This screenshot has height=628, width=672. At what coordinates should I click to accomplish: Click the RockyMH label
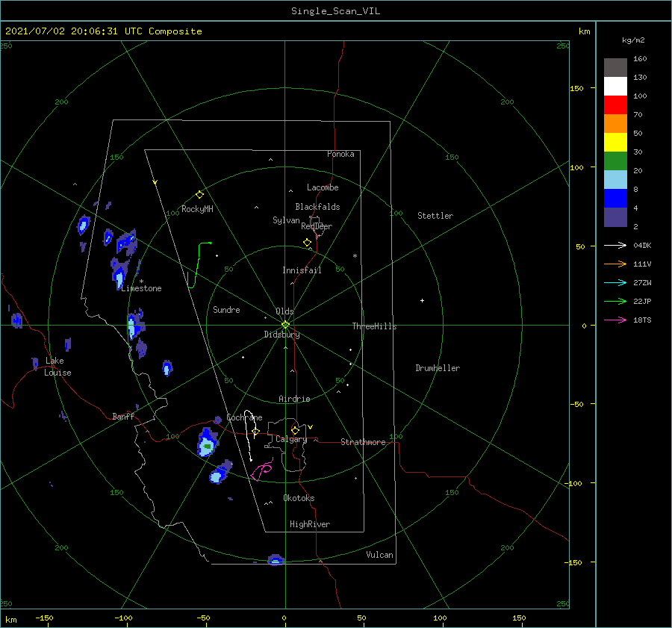197,209
